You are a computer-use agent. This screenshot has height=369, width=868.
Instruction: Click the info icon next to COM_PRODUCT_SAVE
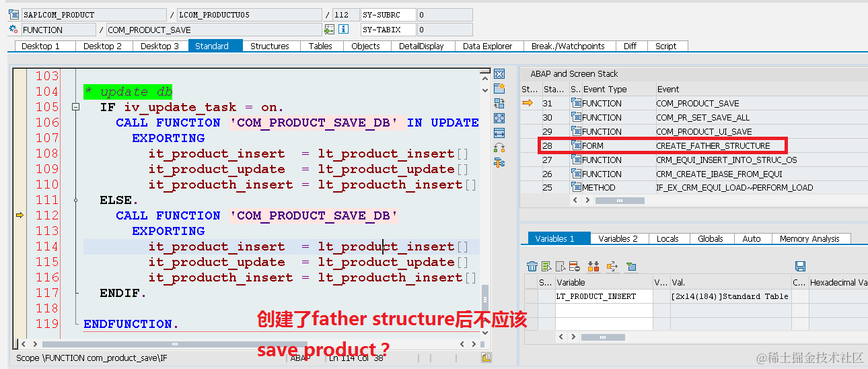pos(343,30)
